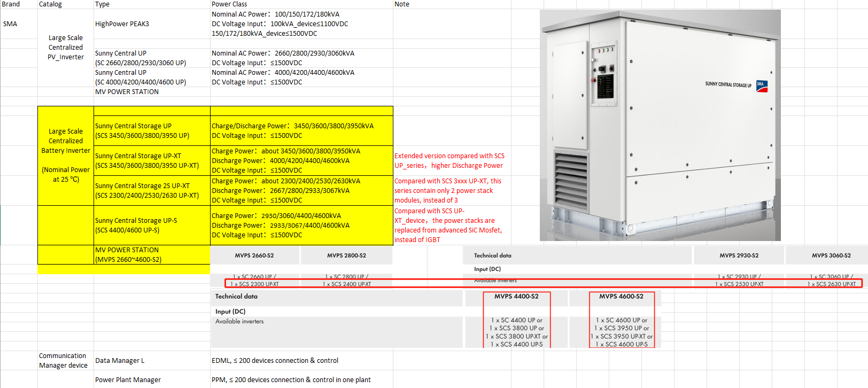This screenshot has height=388, width=868.
Task: Click the 'MVPS 3060-S2' table heading
Action: (x=831, y=255)
